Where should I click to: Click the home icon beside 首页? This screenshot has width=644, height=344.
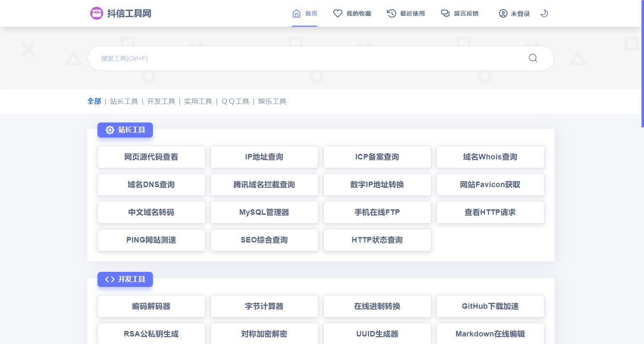tap(297, 13)
